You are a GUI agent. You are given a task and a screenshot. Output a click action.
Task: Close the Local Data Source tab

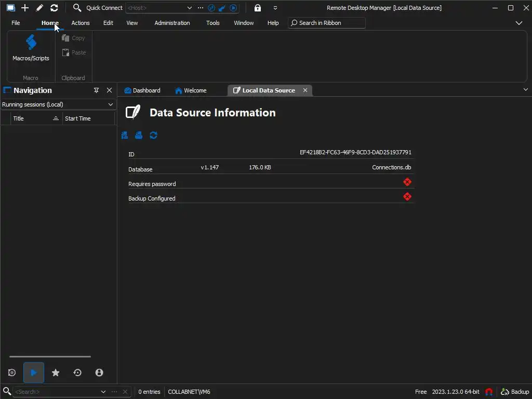[x=305, y=90]
